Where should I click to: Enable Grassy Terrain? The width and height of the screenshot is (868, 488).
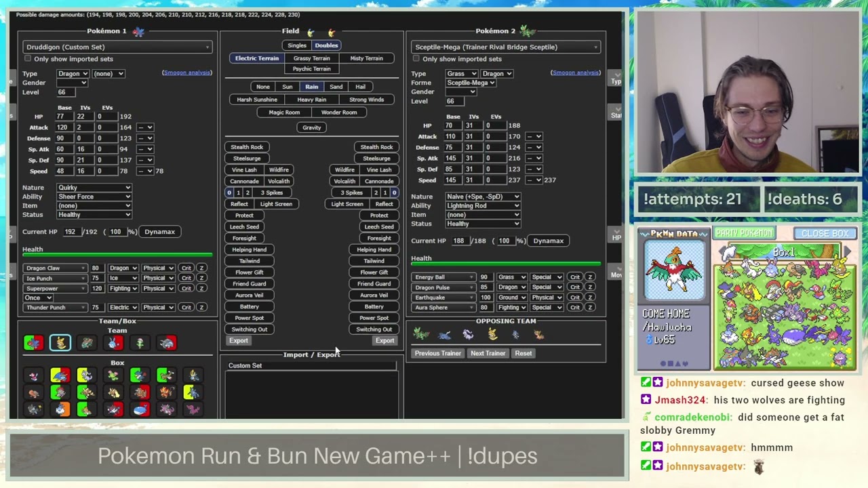(312, 58)
